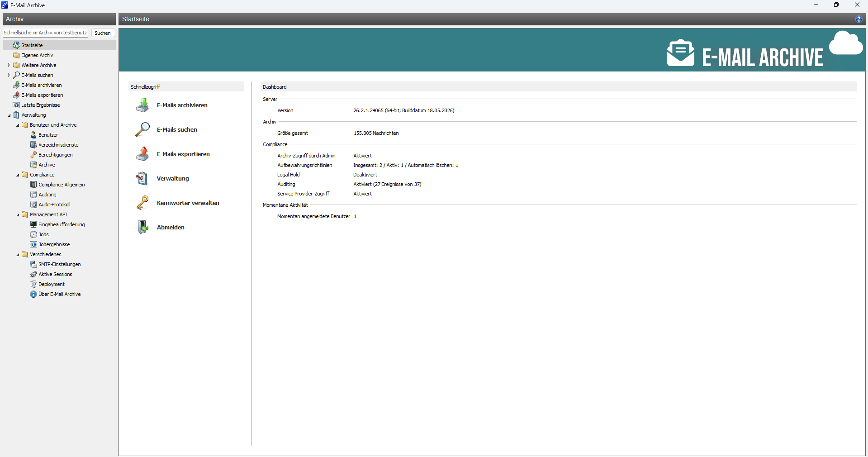This screenshot has width=868, height=457.
Task: Expand the Weitere Archive tree node
Action: [x=9, y=65]
